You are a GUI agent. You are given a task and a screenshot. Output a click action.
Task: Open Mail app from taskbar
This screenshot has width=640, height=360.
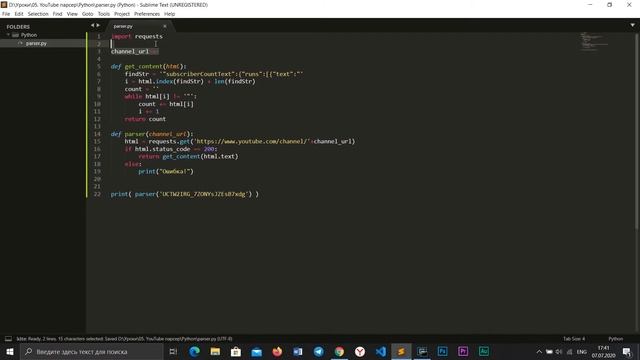click(256, 351)
